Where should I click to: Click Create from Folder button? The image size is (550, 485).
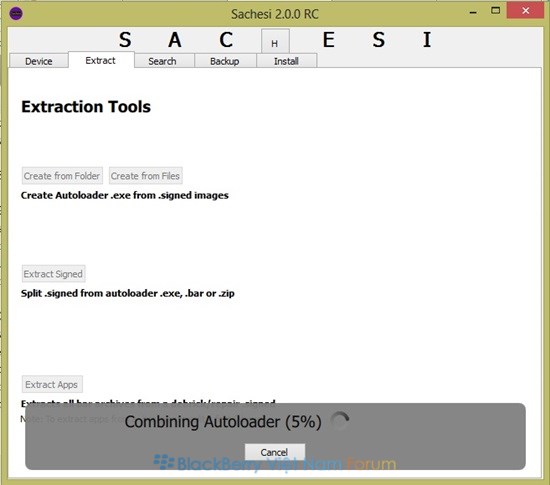(x=62, y=176)
